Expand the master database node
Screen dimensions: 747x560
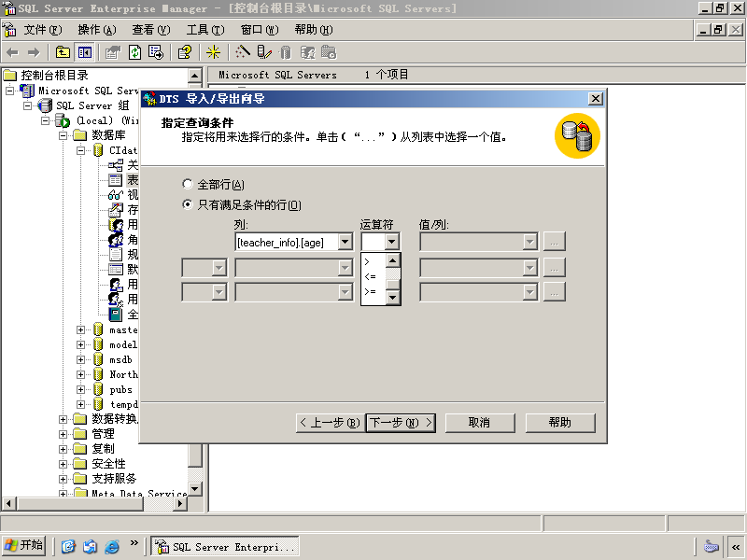(x=80, y=329)
